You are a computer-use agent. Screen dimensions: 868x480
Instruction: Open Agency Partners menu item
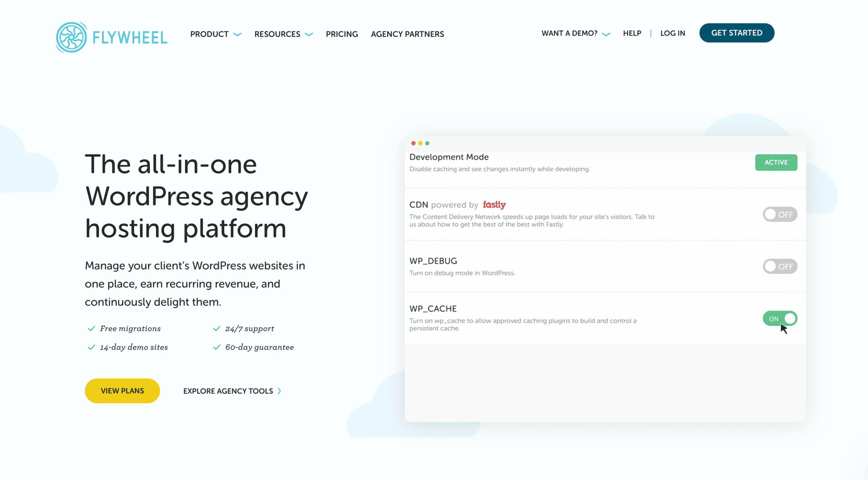click(407, 34)
